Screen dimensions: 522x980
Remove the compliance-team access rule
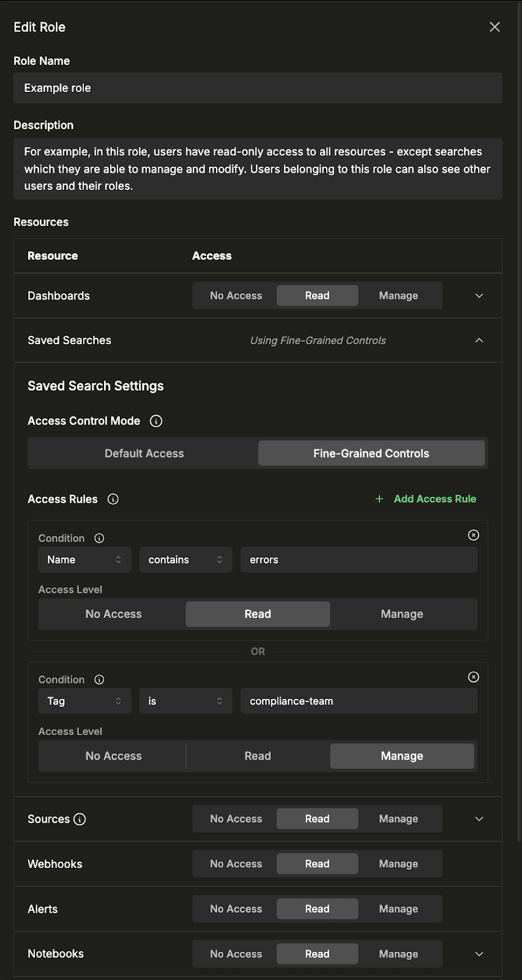tap(473, 677)
